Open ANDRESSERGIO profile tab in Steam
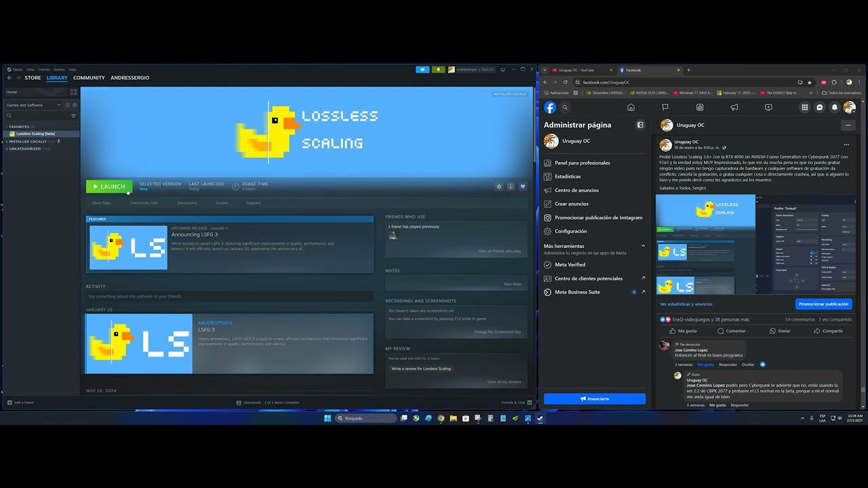This screenshot has width=868, height=488. point(130,78)
